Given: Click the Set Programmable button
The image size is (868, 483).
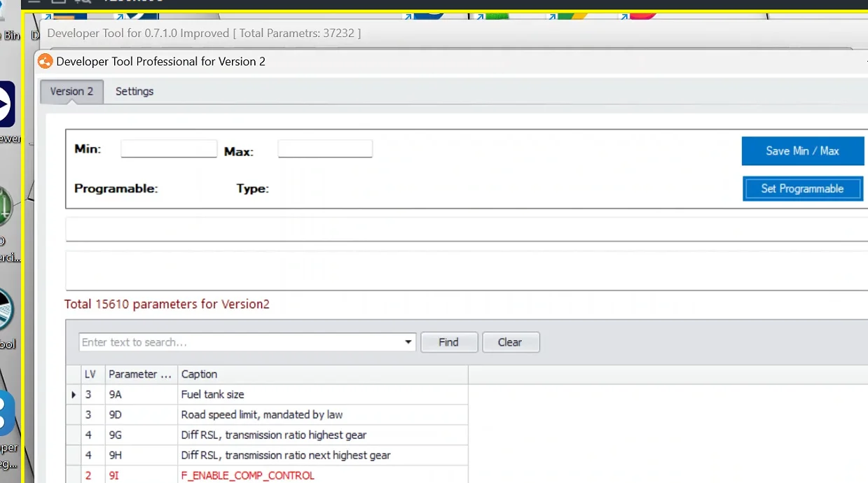Looking at the screenshot, I should click(x=802, y=188).
